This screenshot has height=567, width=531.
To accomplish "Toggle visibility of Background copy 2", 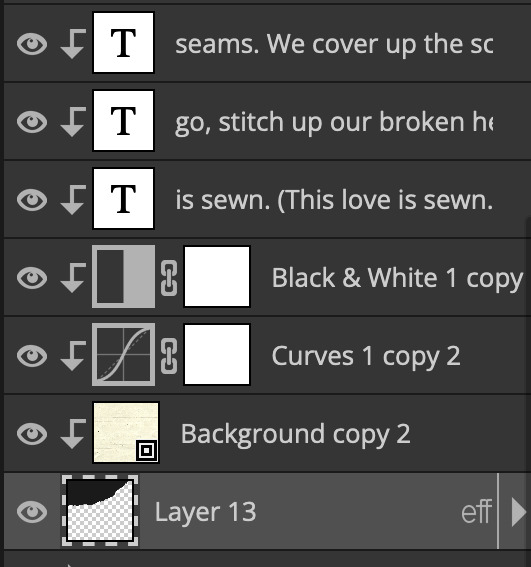I will point(32,434).
